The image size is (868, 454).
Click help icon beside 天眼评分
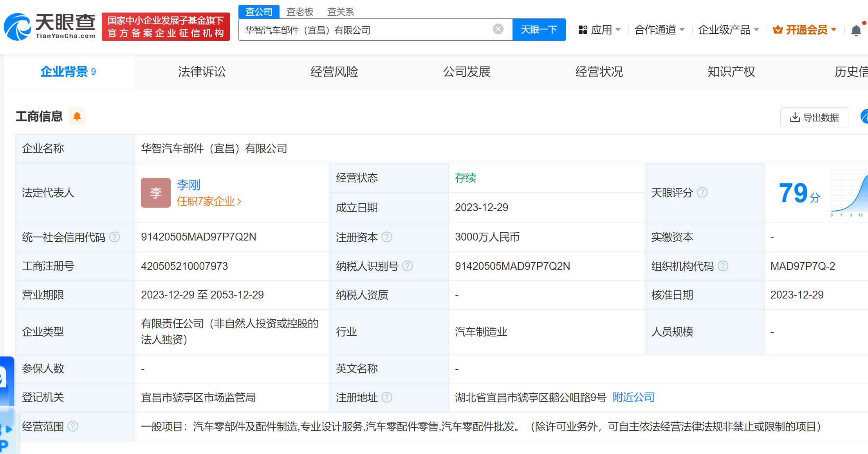[x=702, y=192]
